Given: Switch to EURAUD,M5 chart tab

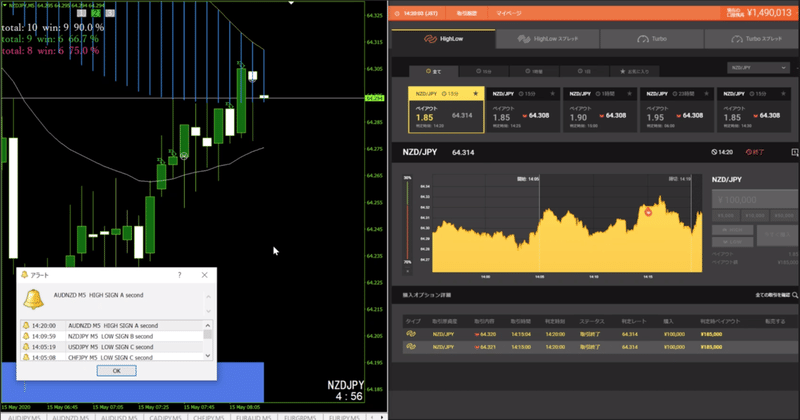Looking at the screenshot, I should pos(254,417).
